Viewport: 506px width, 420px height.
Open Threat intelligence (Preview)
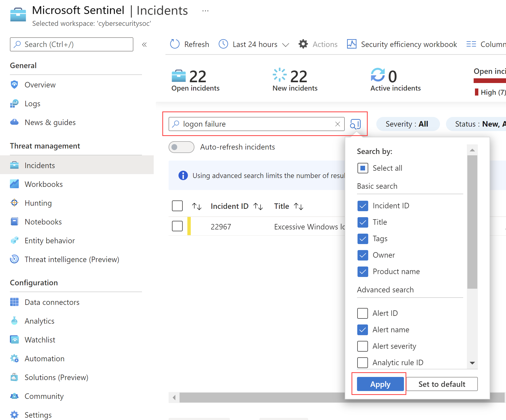pos(72,259)
